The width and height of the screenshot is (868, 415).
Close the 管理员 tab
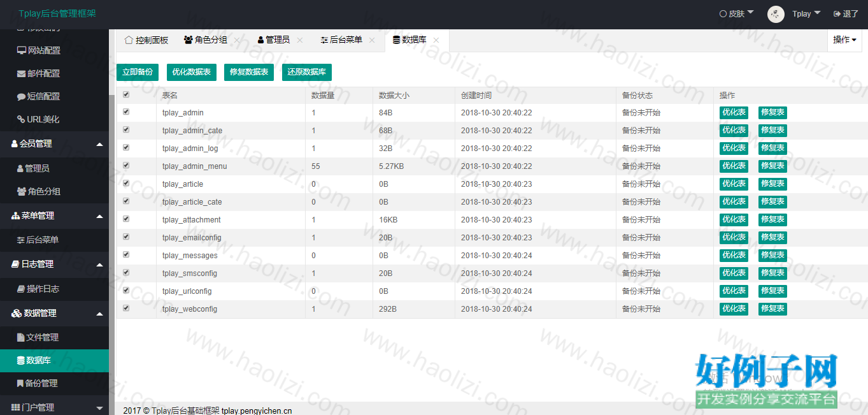(299, 40)
